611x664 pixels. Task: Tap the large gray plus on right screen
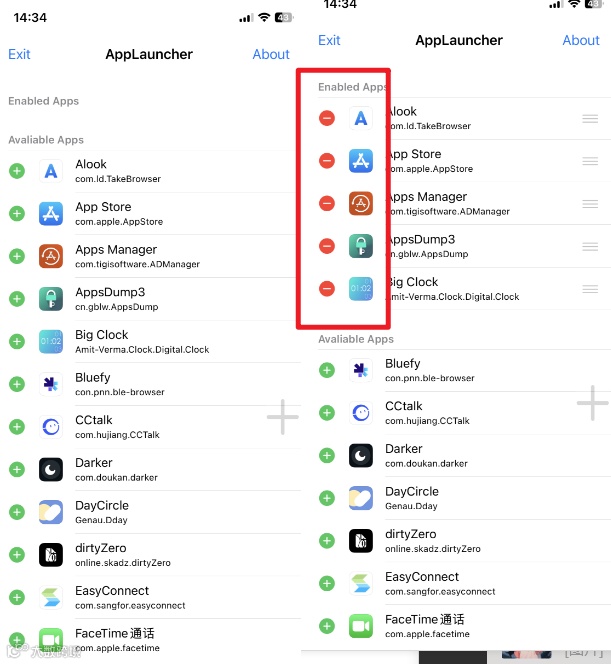(x=592, y=403)
